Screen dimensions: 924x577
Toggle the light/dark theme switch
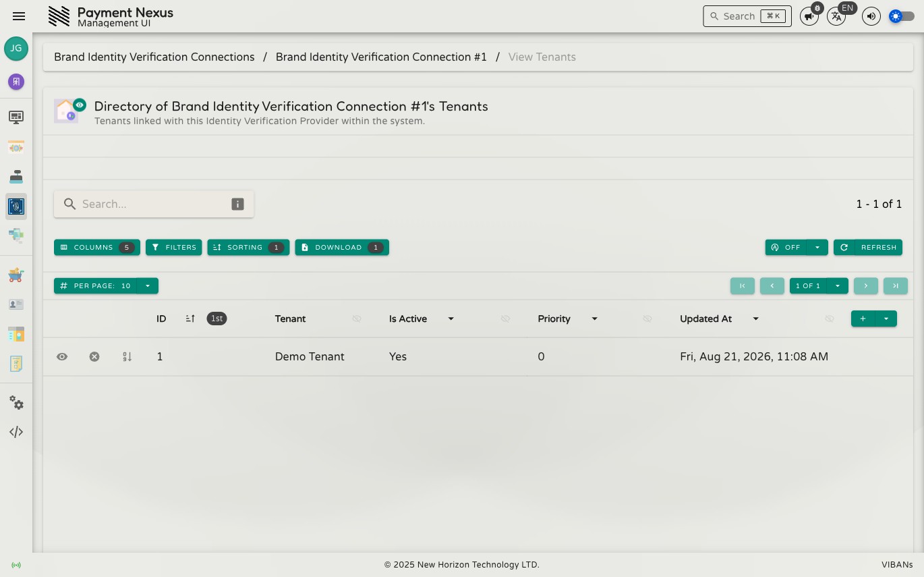tap(902, 16)
